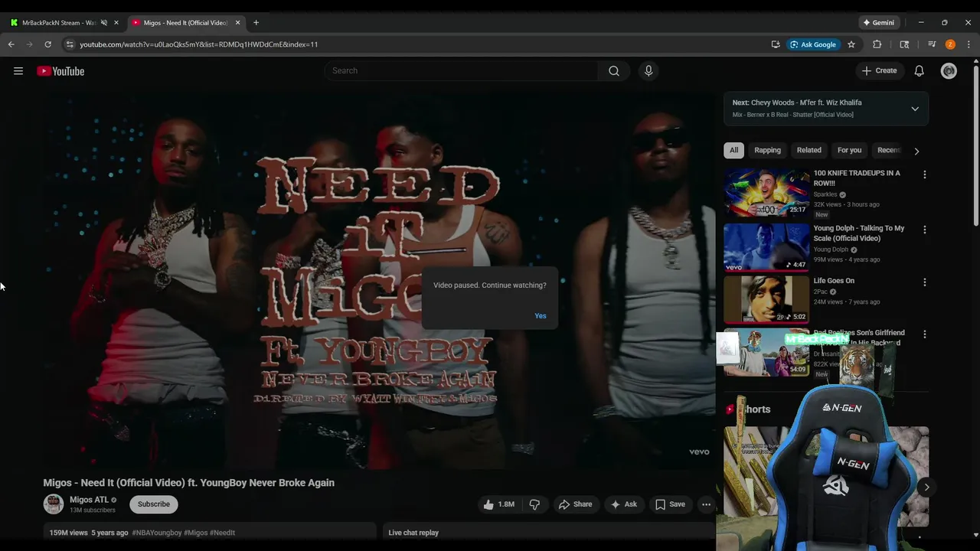The height and width of the screenshot is (551, 980).
Task: Click the #NBAYoungboy hashtag
Action: [x=157, y=533]
